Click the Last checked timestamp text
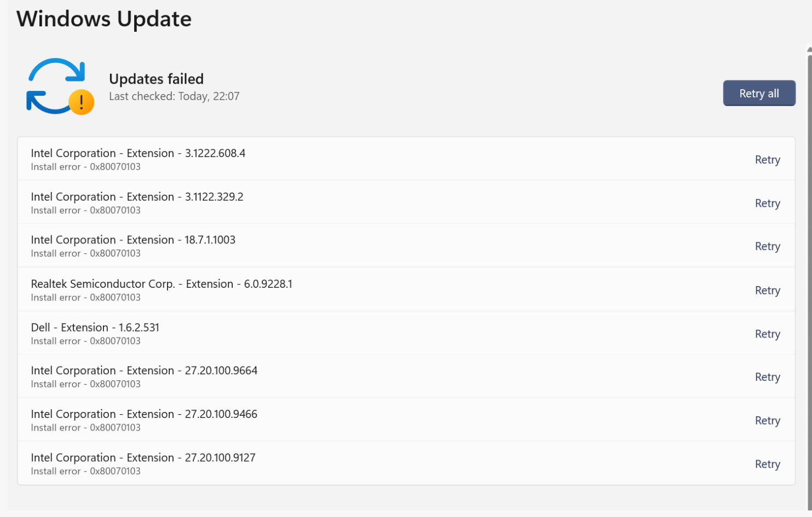812x517 pixels. click(x=174, y=96)
